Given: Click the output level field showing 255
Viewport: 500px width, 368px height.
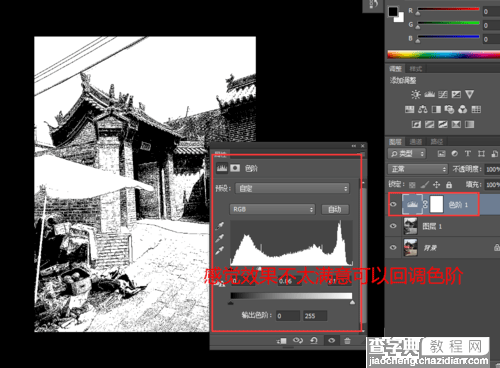Looking at the screenshot, I should tap(315, 316).
